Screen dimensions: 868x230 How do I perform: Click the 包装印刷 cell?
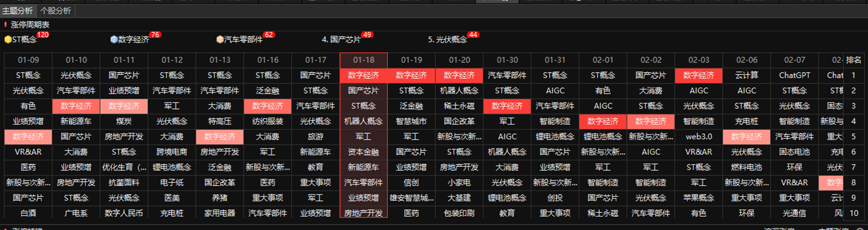point(459,213)
